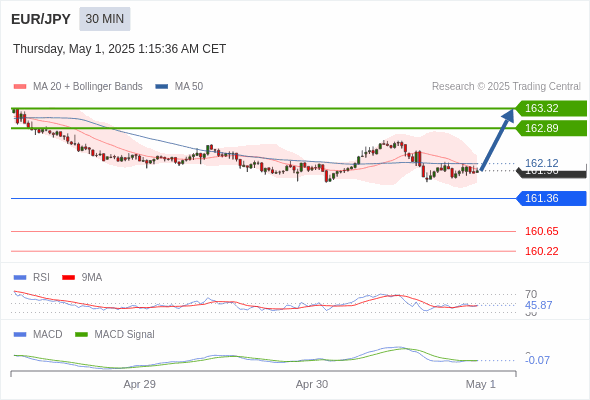Screen dimensions: 590x400
Task: Click the Apr 30 date axis label
Action: pyautogui.click(x=312, y=384)
